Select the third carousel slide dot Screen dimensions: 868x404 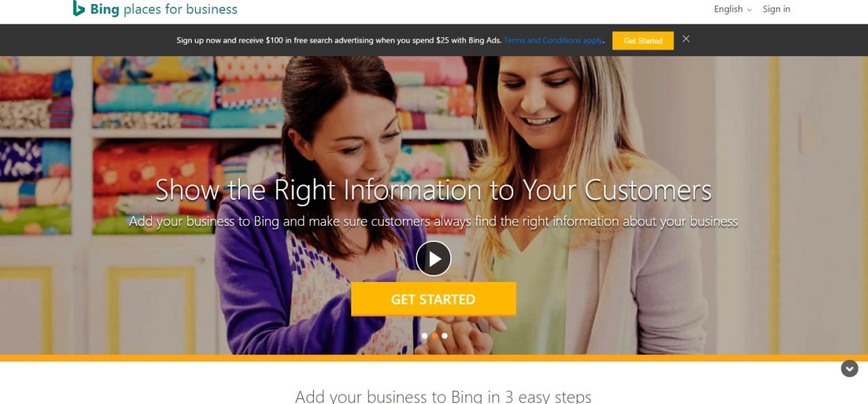445,336
